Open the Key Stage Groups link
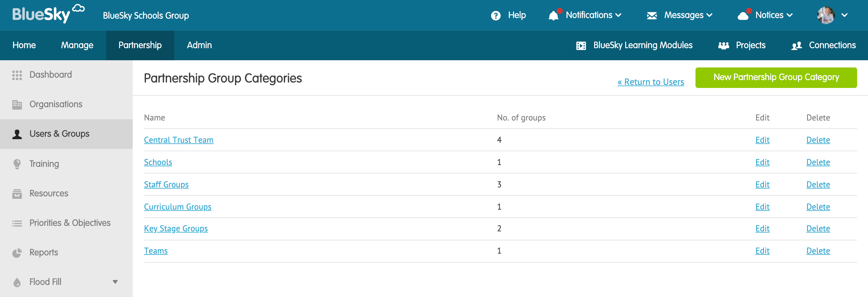 176,229
